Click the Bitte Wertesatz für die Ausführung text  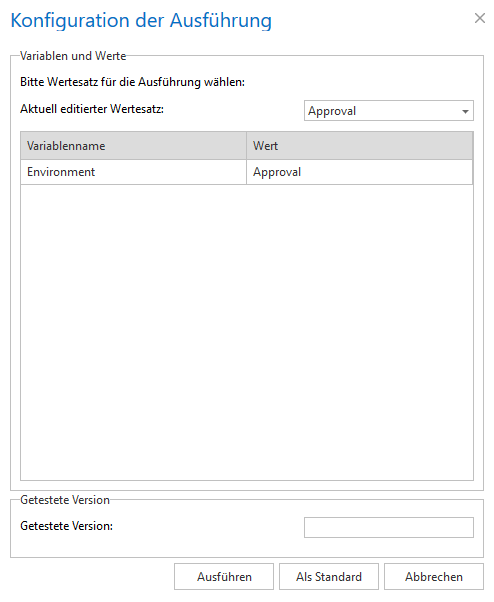coord(132,82)
